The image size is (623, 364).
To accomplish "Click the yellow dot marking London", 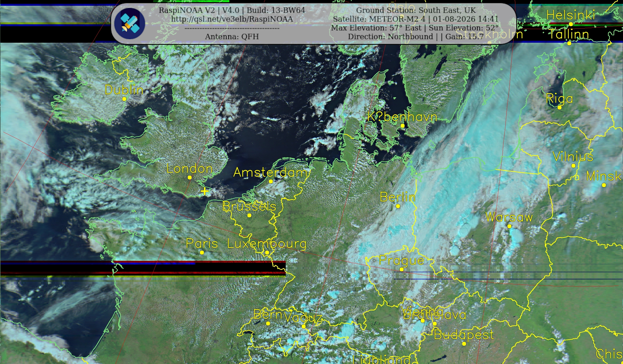I will pos(190,178).
